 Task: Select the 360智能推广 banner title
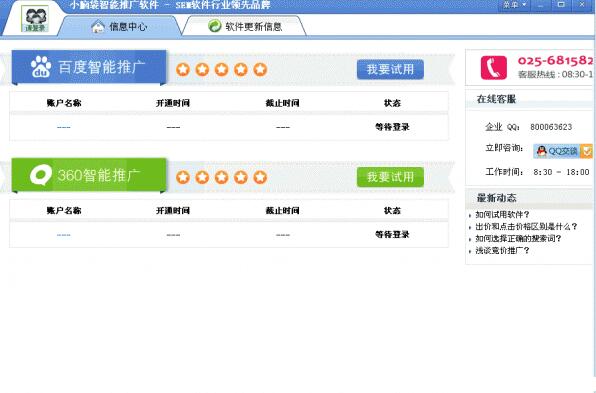[x=99, y=175]
